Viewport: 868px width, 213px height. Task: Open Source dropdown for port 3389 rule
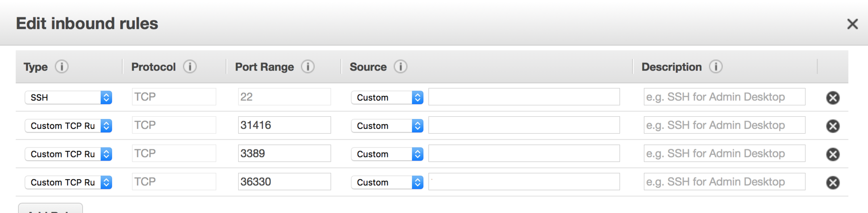point(387,154)
